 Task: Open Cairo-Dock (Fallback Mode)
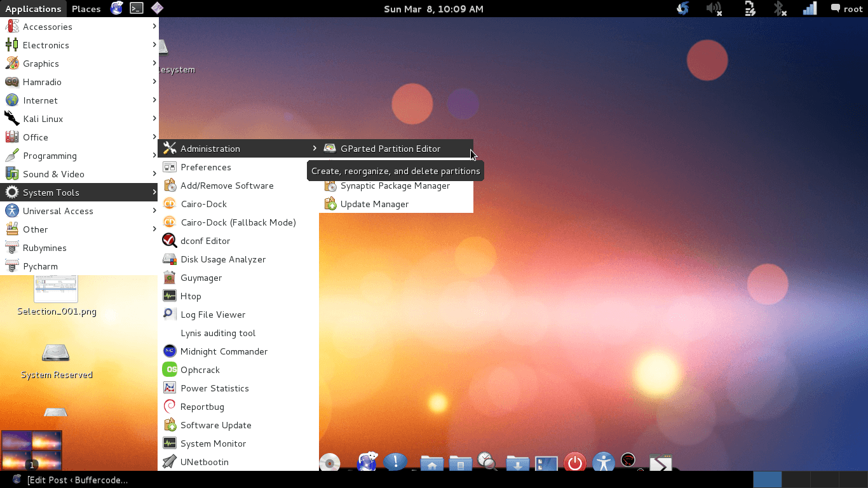(238, 222)
